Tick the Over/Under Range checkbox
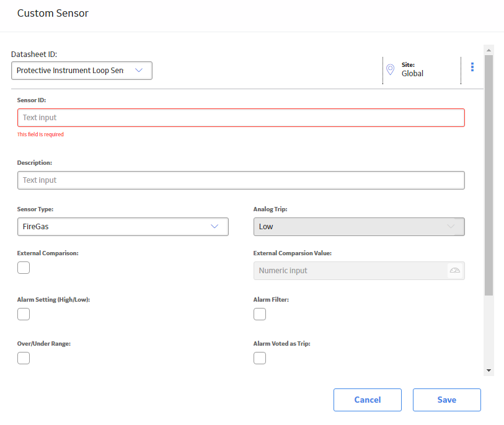 [x=24, y=358]
